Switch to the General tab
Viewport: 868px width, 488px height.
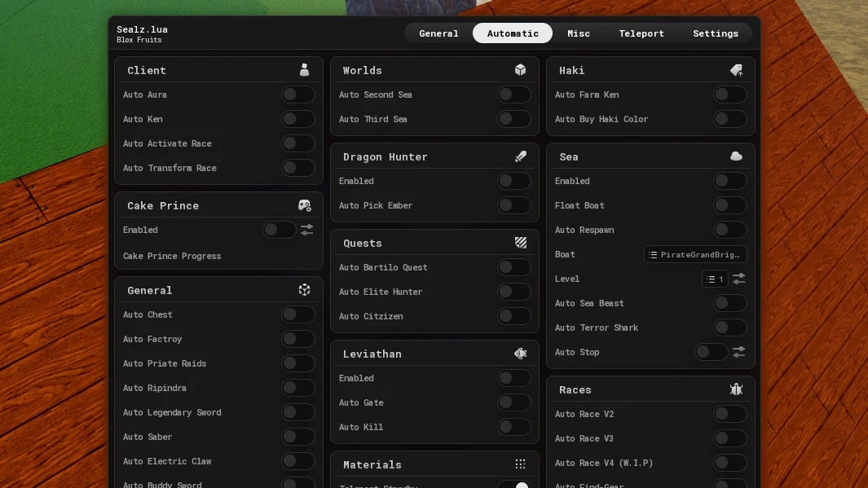(438, 33)
